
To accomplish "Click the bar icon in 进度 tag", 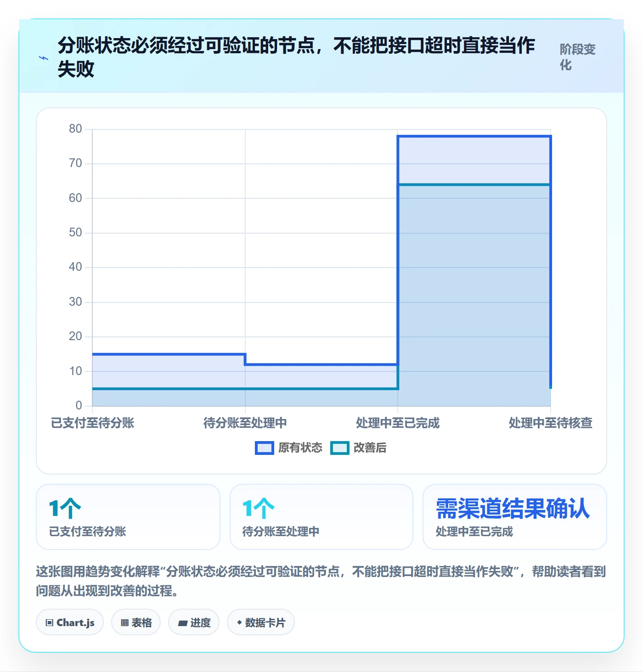I will tap(183, 623).
